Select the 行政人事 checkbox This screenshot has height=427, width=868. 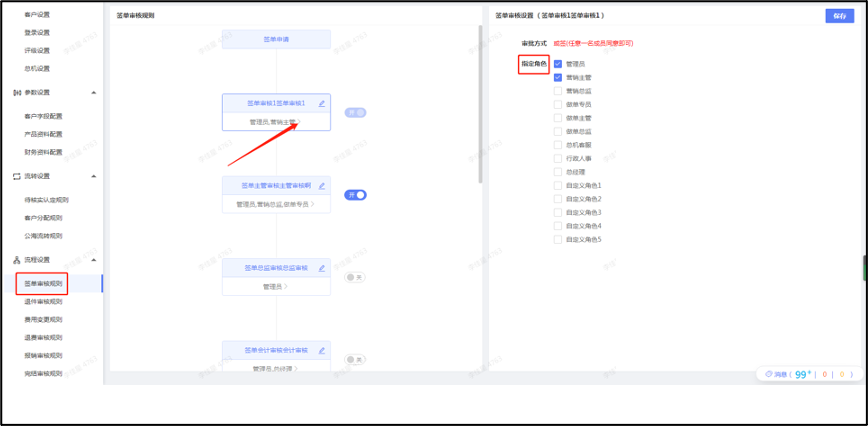click(x=558, y=158)
